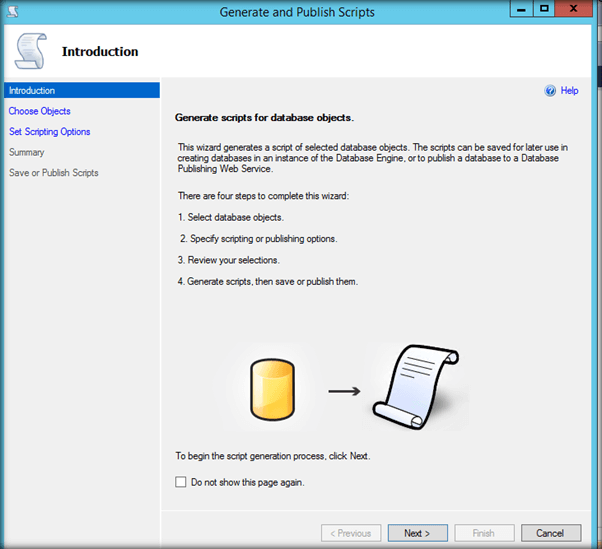Enable 'Do not show this page again'
The image size is (602, 549).
point(180,482)
